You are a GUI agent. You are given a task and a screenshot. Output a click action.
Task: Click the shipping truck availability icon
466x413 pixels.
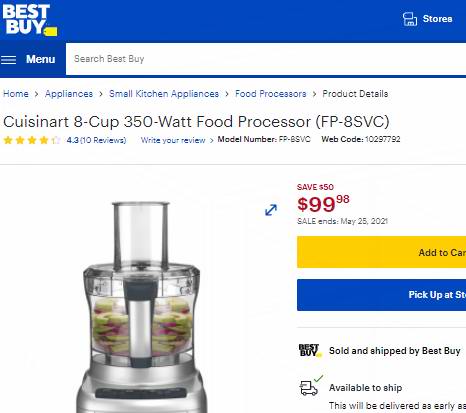(x=309, y=387)
